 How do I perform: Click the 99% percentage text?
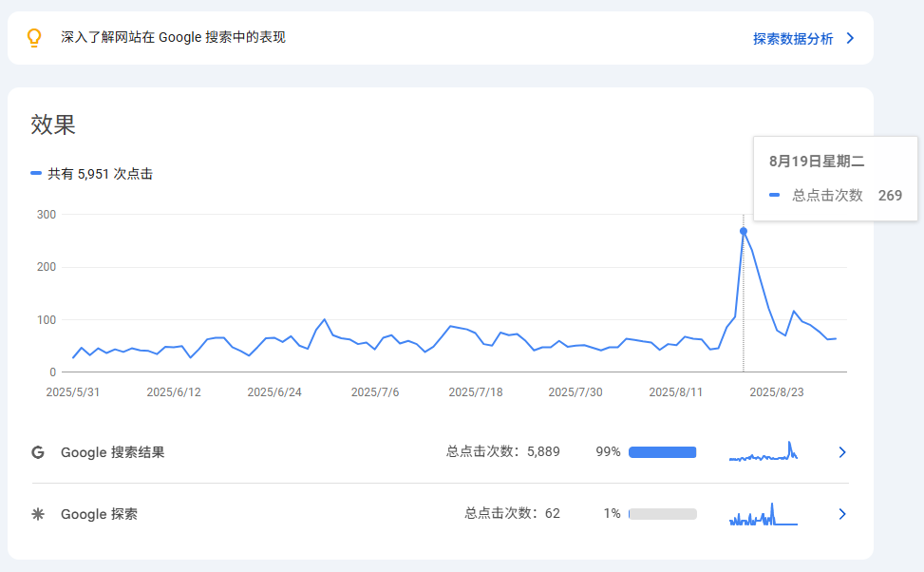click(608, 451)
